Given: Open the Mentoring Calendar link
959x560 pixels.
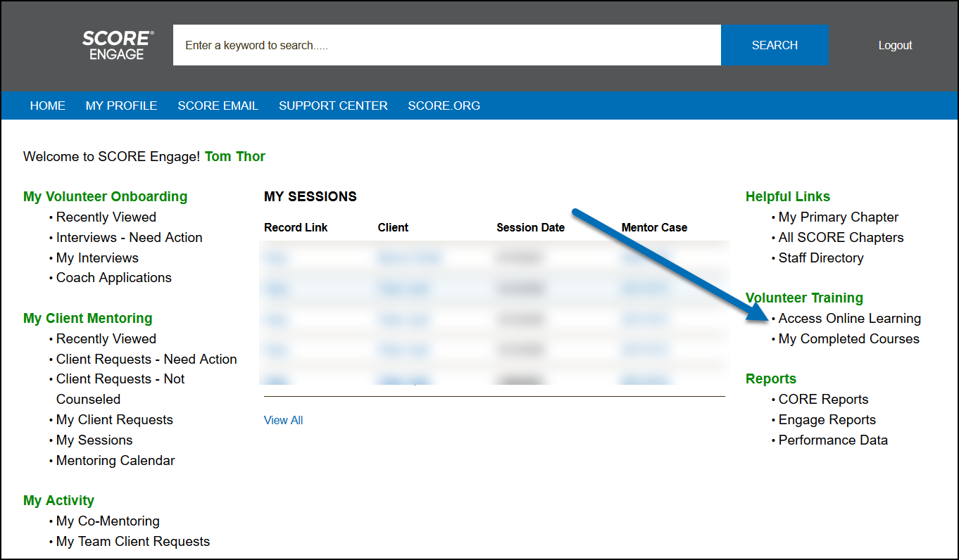Looking at the screenshot, I should coord(115,460).
